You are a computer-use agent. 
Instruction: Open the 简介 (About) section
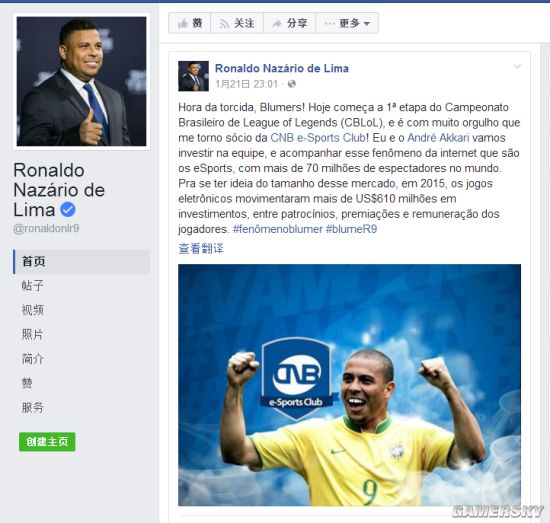33,359
